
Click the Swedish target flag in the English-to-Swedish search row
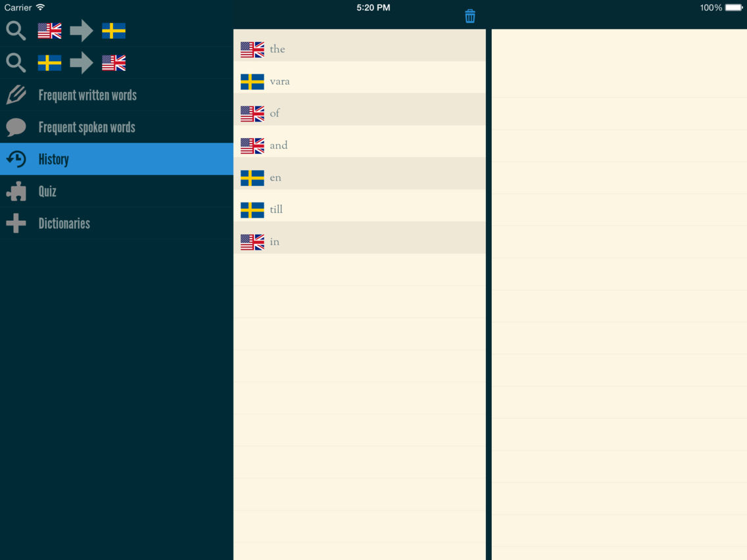coord(114,31)
